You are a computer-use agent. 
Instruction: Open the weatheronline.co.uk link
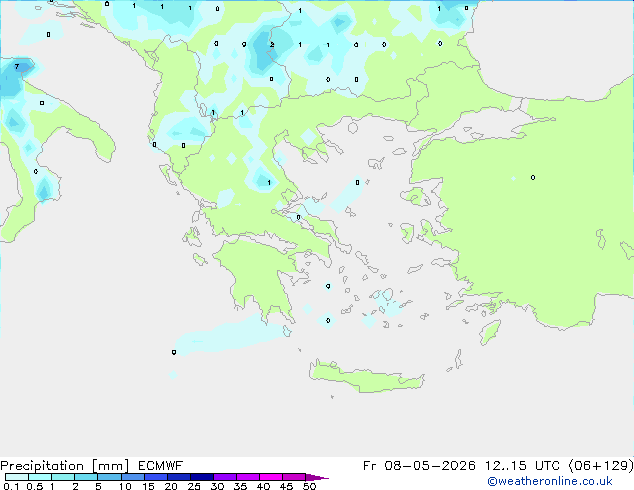[x=550, y=481]
